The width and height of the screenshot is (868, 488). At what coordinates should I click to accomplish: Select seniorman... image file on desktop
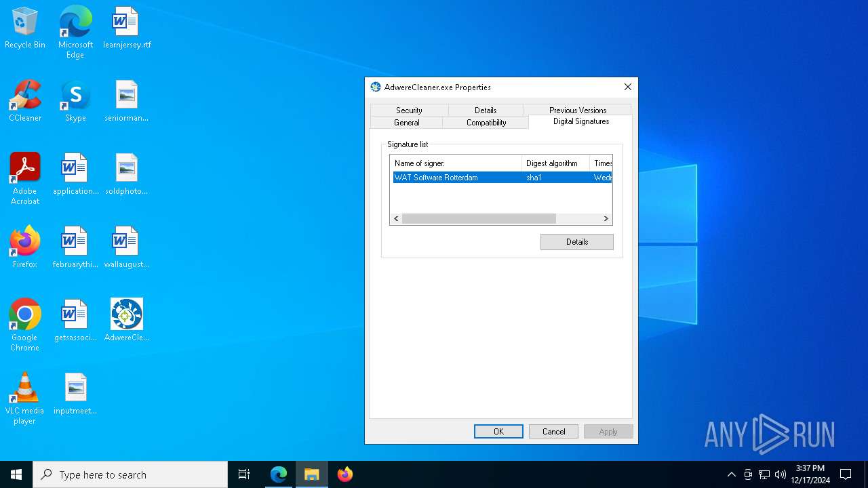click(x=127, y=101)
